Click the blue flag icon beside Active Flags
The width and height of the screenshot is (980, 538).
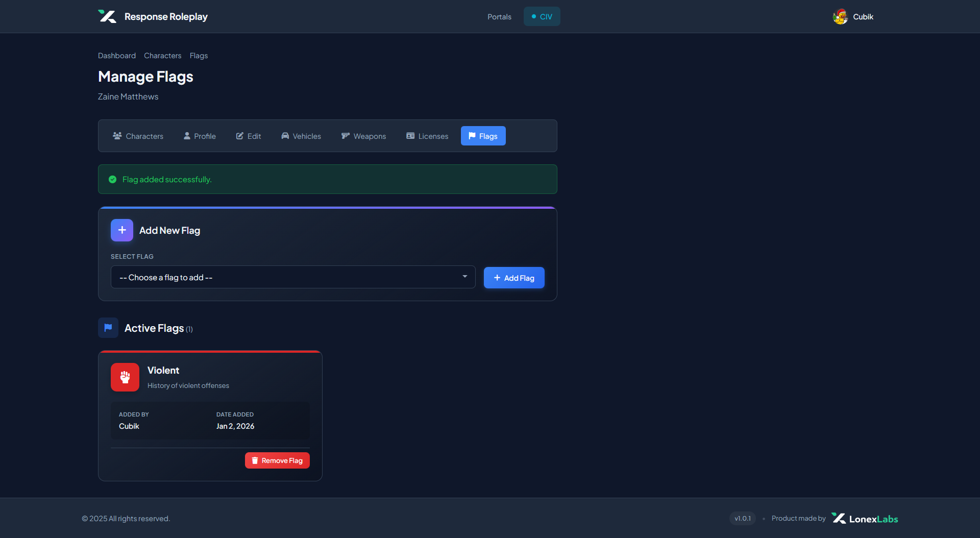pos(108,328)
